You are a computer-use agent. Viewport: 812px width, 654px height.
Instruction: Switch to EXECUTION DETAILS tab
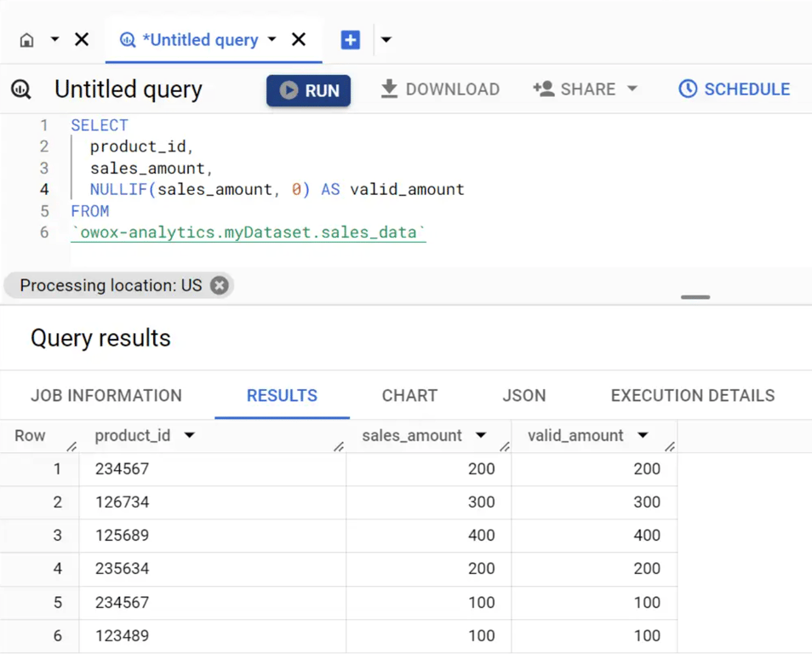click(692, 395)
